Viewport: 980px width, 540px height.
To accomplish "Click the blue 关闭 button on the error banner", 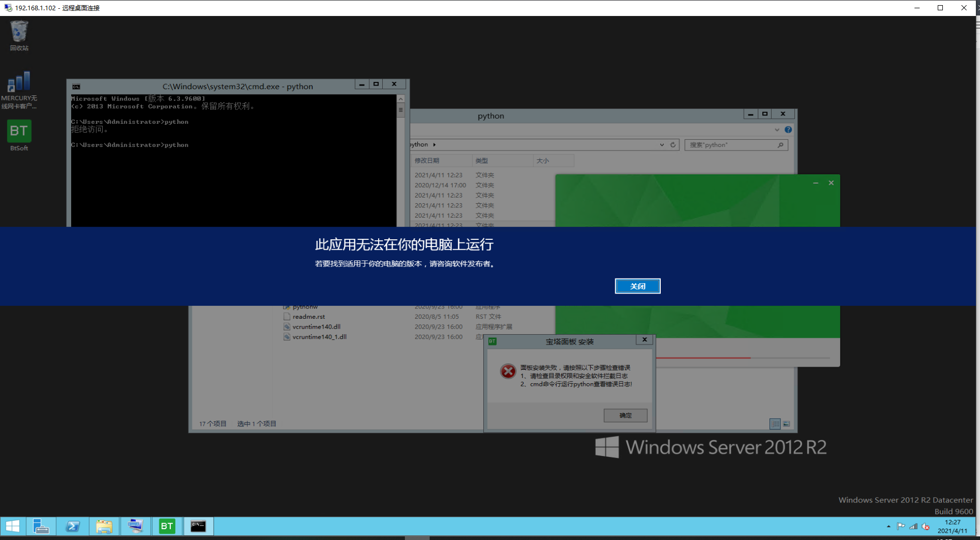I will [638, 286].
